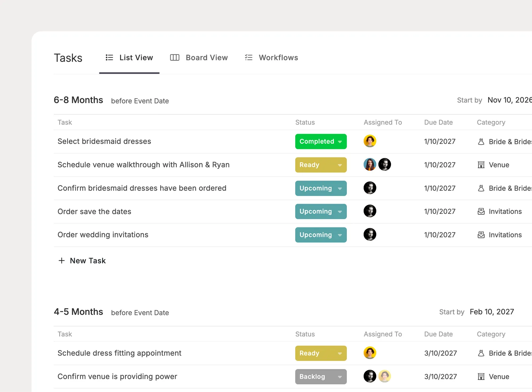
Task: Click dress icon on dress fitting appointment row
Action: (481, 353)
